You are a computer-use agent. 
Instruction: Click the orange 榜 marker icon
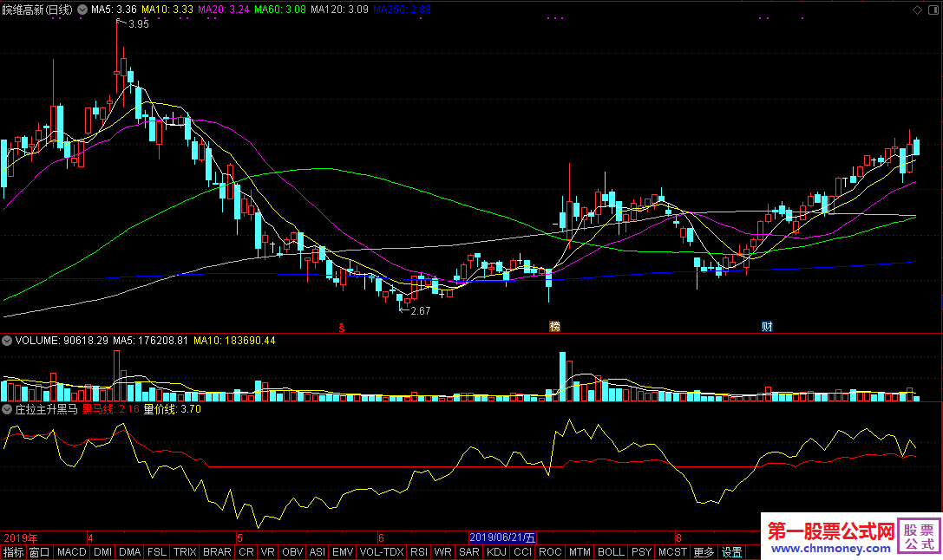click(x=554, y=326)
